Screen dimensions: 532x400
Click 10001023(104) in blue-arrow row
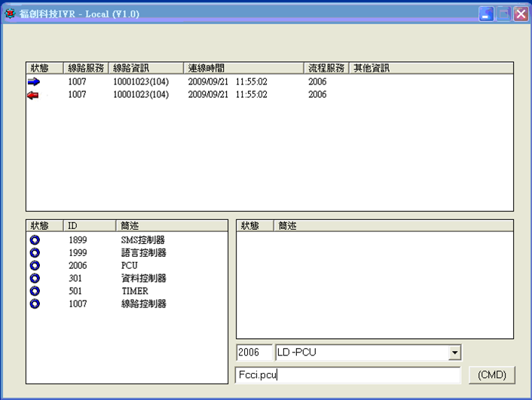click(141, 82)
